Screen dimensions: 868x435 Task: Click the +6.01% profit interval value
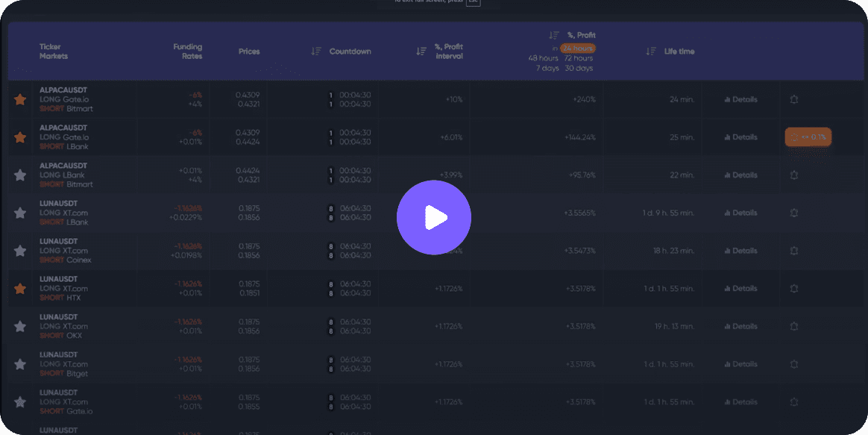click(451, 137)
